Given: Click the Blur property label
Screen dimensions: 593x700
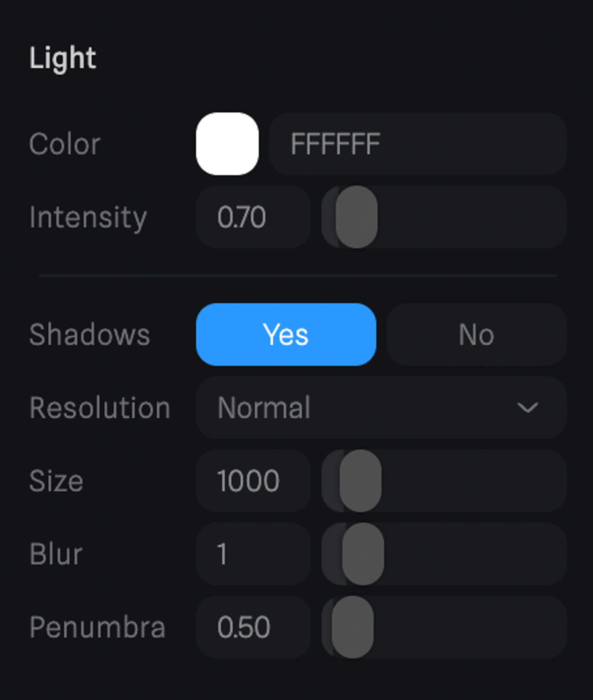Looking at the screenshot, I should [56, 554].
